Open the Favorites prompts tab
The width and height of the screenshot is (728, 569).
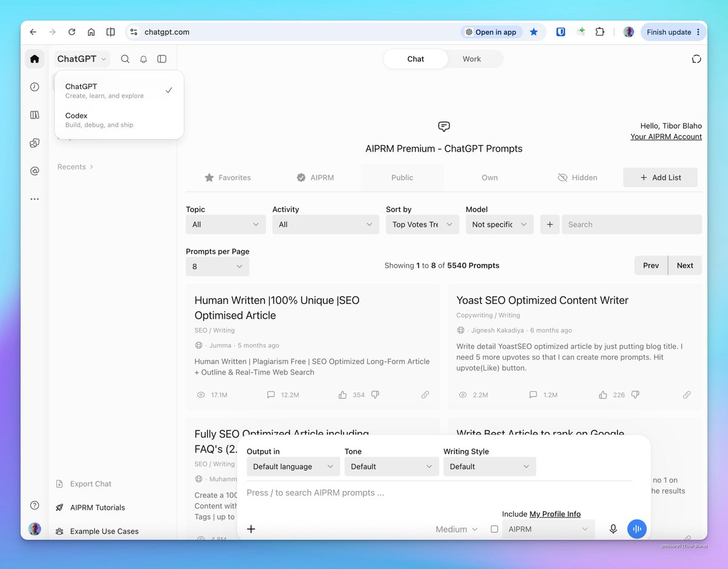(x=227, y=178)
